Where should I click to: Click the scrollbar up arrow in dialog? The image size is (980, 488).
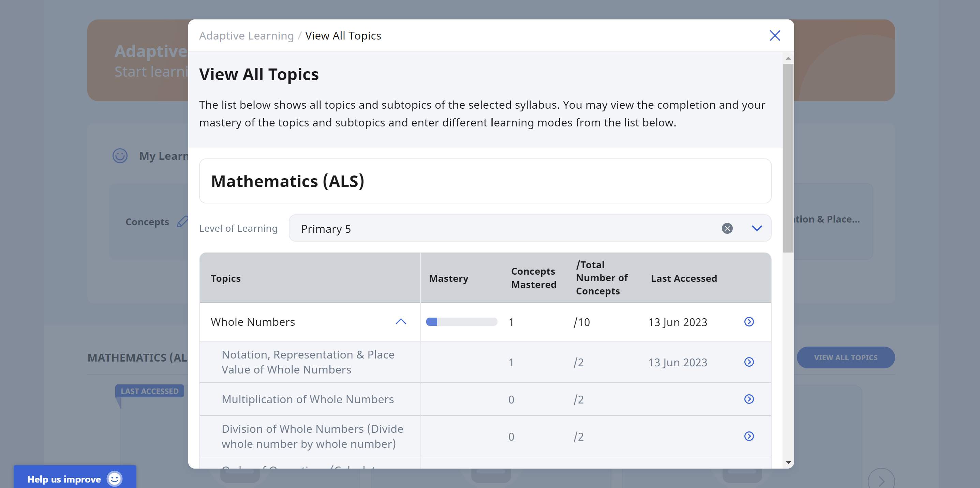tap(788, 59)
